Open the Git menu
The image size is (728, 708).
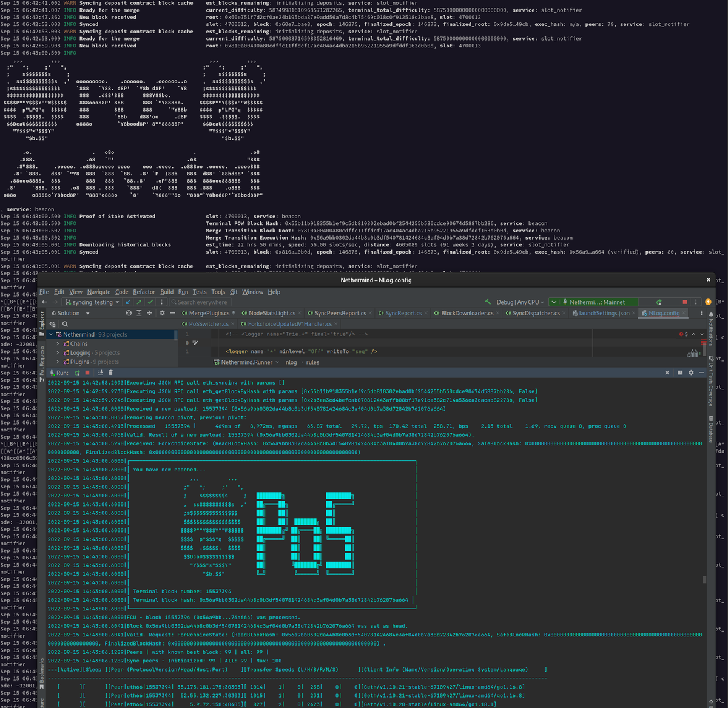pos(234,292)
